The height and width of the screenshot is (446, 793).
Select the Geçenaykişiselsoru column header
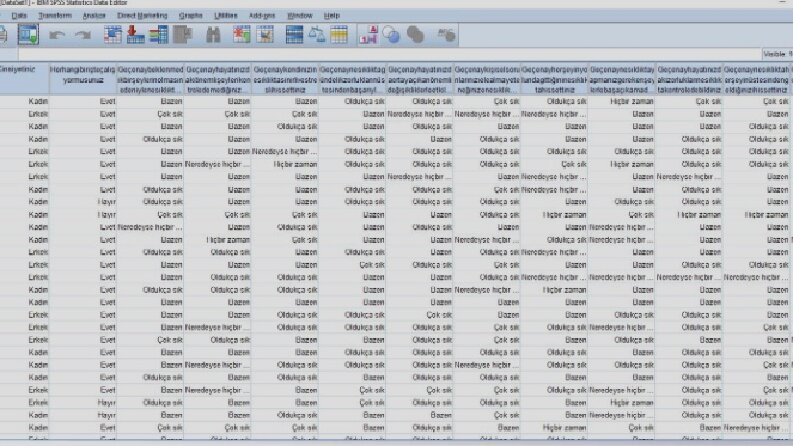487,79
